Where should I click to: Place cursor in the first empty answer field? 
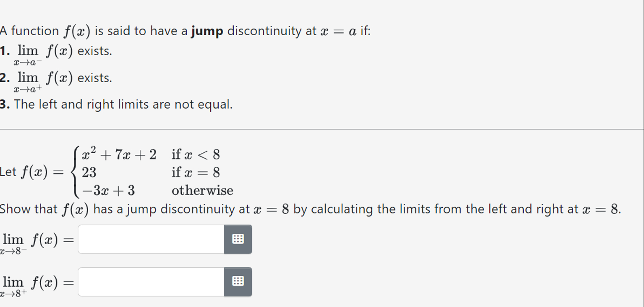(x=150, y=239)
